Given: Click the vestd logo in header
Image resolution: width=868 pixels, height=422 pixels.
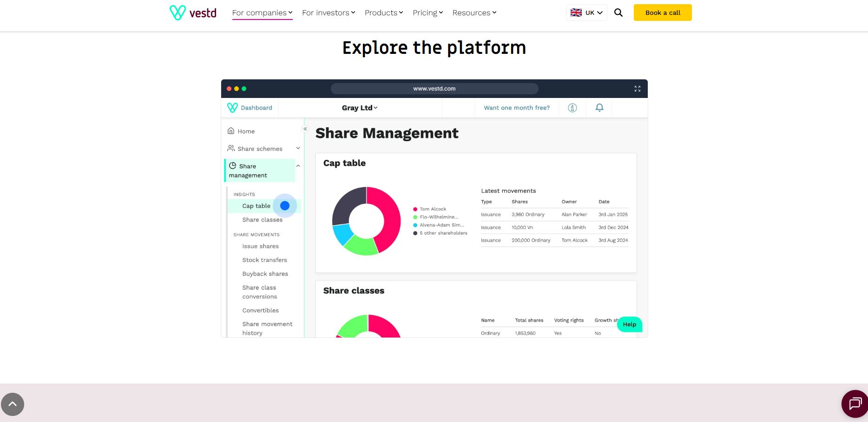Looking at the screenshot, I should (193, 13).
